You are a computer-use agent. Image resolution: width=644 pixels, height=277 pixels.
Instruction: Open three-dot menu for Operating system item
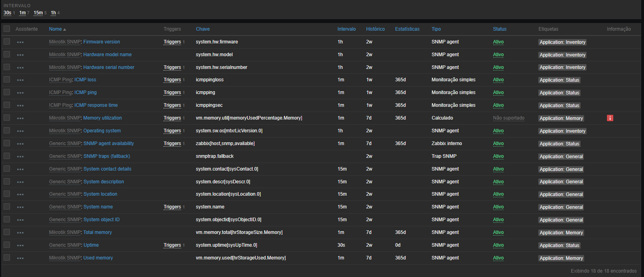20,131
